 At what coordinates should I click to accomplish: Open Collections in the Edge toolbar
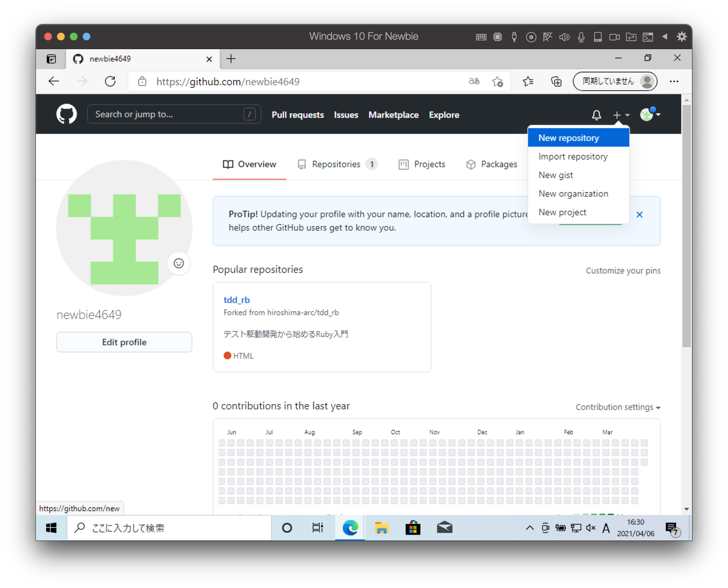[556, 81]
